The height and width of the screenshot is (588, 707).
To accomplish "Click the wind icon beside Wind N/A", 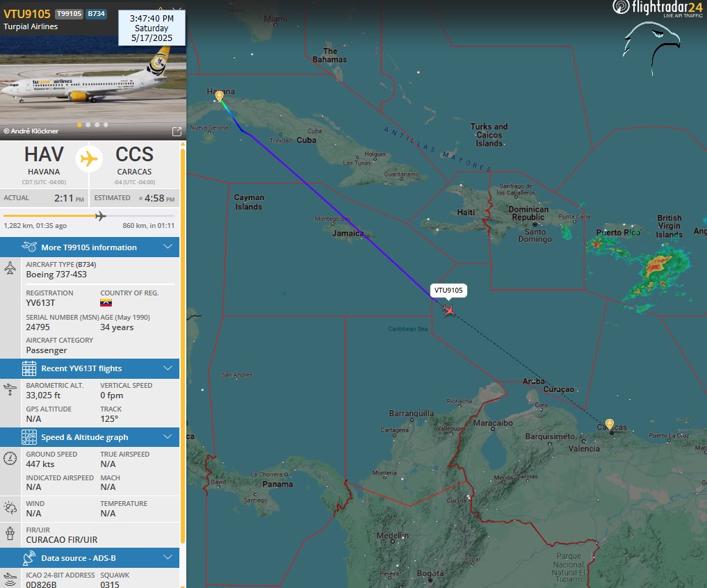I will (x=10, y=508).
